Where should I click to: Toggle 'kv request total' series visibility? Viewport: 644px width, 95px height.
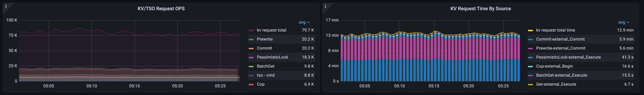pos(271,30)
